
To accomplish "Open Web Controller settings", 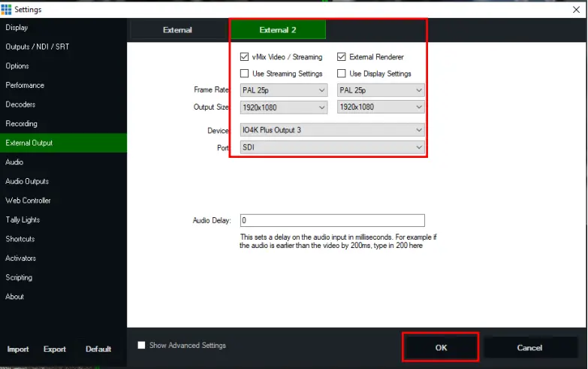I will coord(63,201).
